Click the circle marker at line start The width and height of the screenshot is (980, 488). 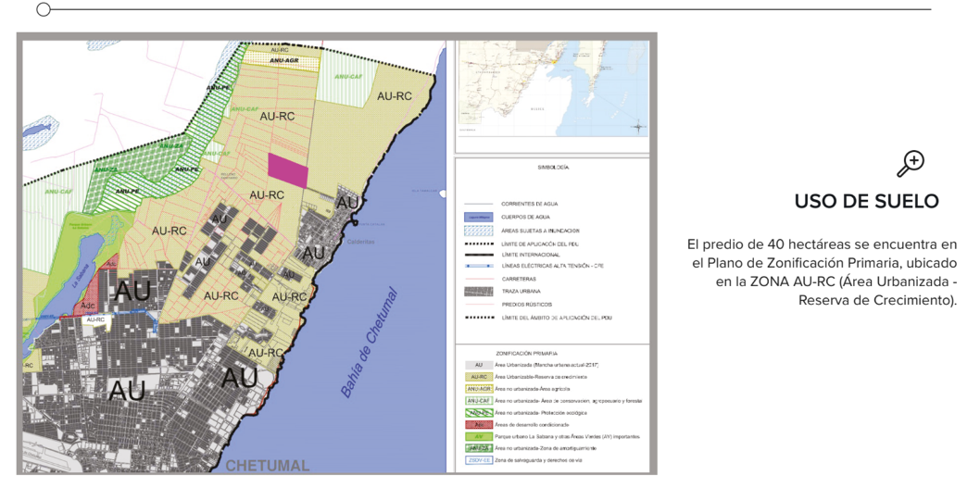pyautogui.click(x=44, y=10)
